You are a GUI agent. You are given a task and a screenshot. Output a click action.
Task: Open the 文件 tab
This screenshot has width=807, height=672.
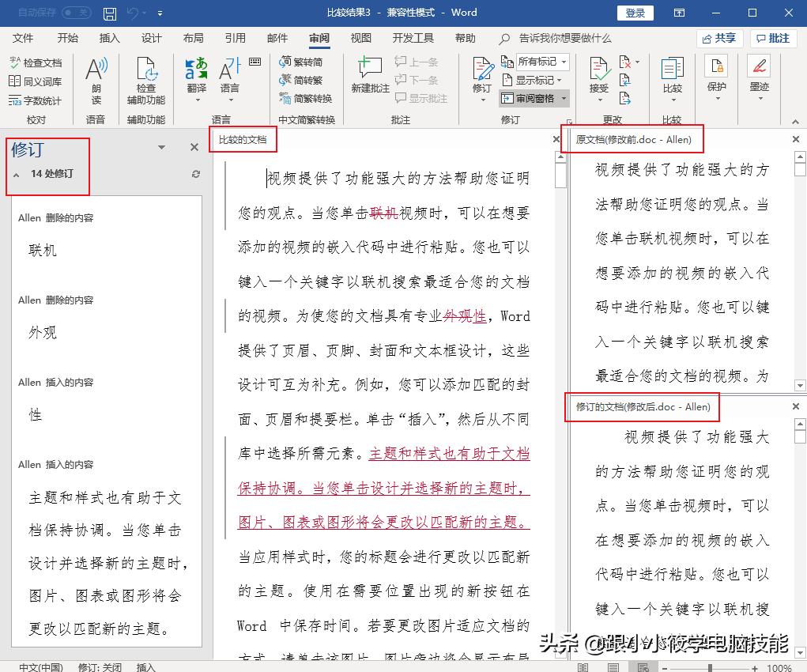click(23, 38)
